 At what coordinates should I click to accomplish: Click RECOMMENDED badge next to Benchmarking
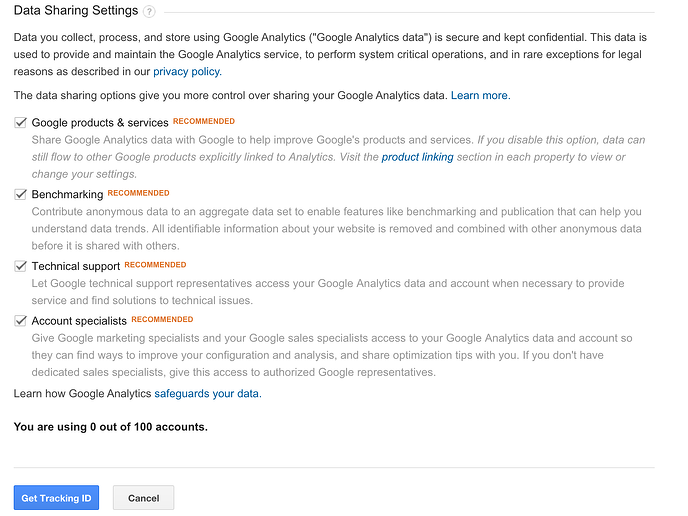(138, 193)
